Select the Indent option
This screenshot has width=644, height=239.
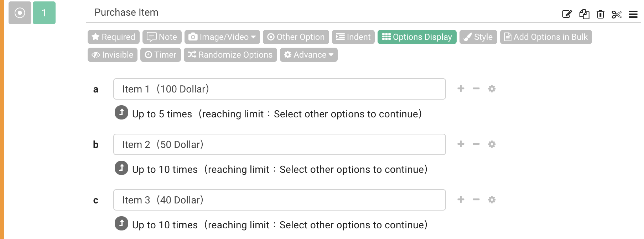pos(353,37)
